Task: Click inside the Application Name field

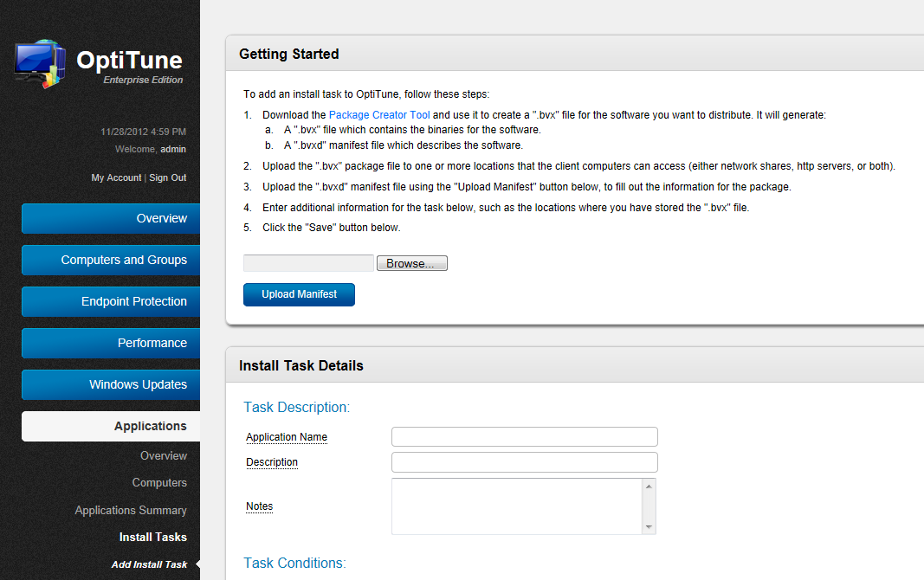Action: point(524,436)
